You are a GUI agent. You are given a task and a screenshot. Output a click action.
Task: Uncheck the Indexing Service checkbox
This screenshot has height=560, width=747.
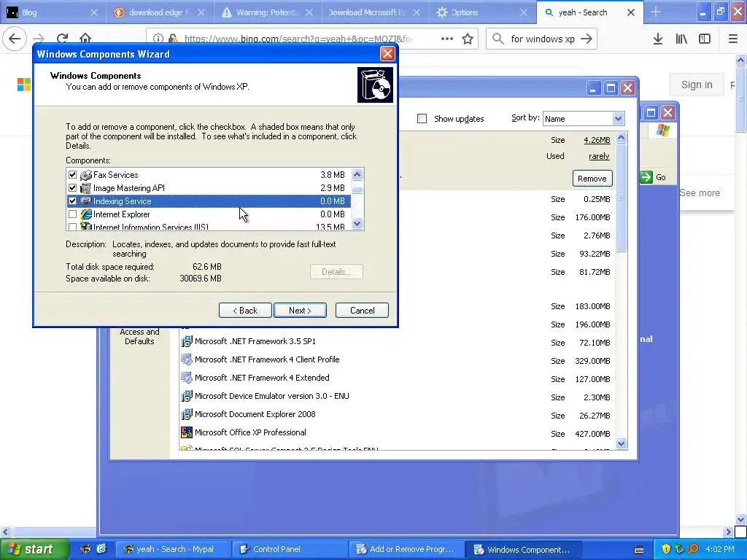[72, 201]
